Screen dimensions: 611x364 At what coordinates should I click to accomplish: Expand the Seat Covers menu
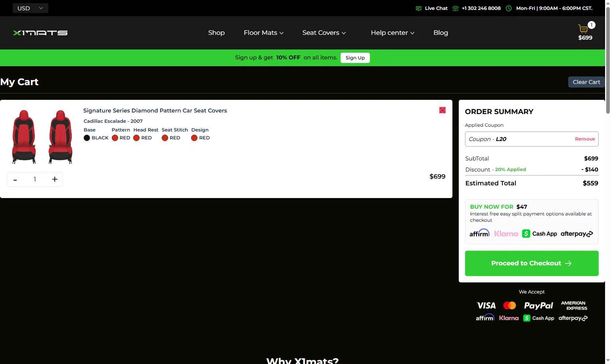click(324, 33)
